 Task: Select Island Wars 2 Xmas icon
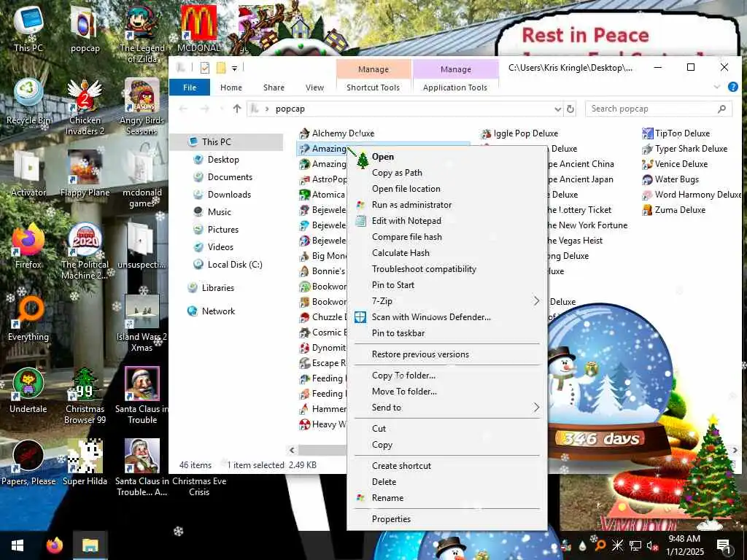[142, 323]
